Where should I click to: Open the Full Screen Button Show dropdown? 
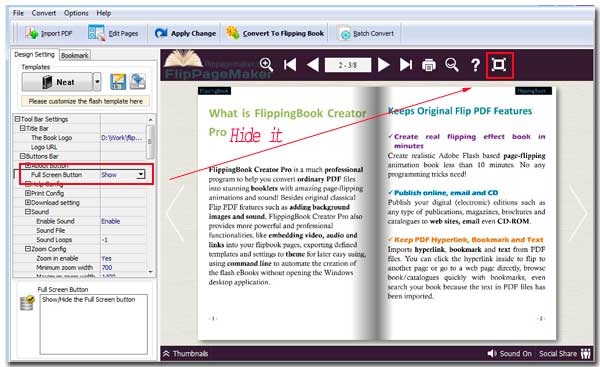tap(141, 175)
